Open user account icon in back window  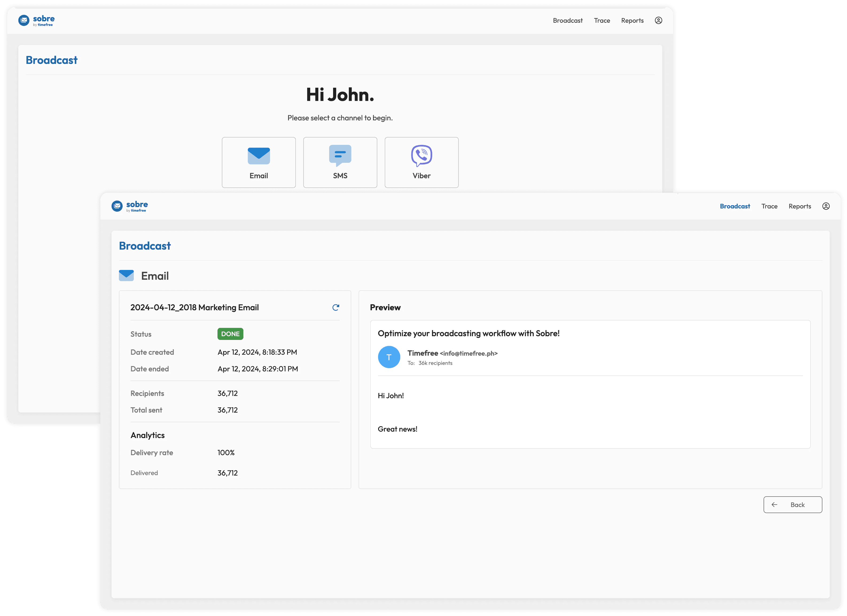pos(658,21)
